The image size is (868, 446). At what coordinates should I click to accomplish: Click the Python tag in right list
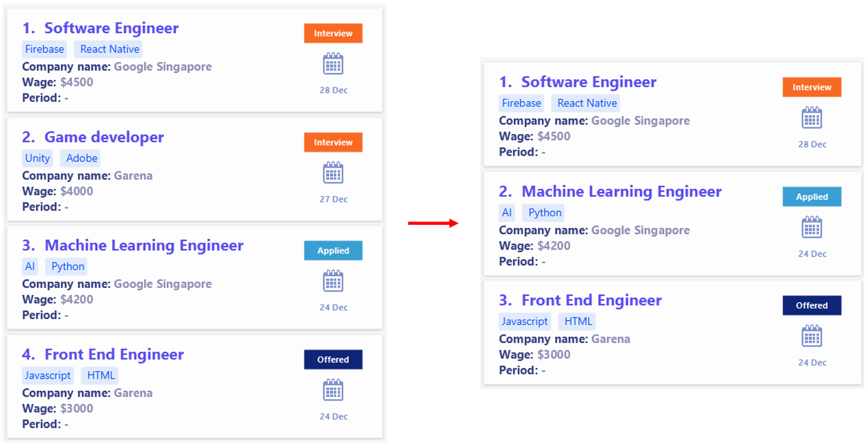(544, 213)
